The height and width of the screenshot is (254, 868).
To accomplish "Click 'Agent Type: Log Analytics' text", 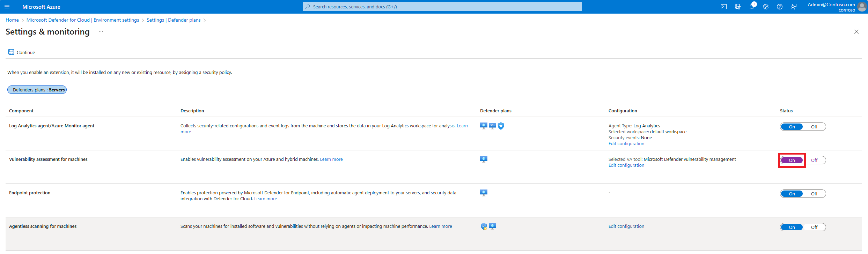I will pos(634,126).
